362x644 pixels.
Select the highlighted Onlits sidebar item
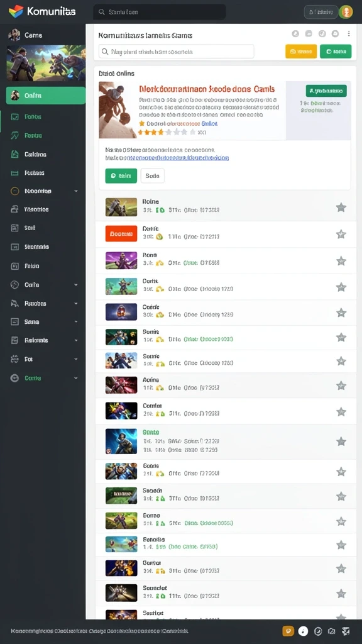[45, 96]
